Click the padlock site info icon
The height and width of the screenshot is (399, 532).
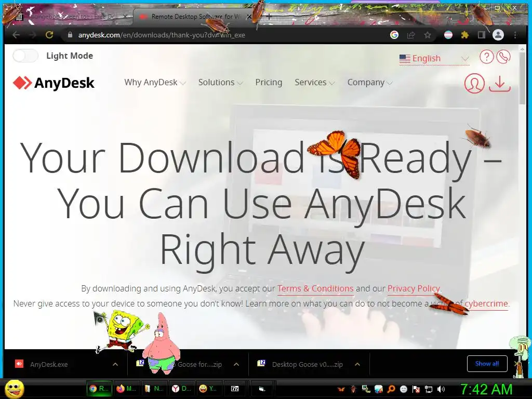(x=70, y=35)
